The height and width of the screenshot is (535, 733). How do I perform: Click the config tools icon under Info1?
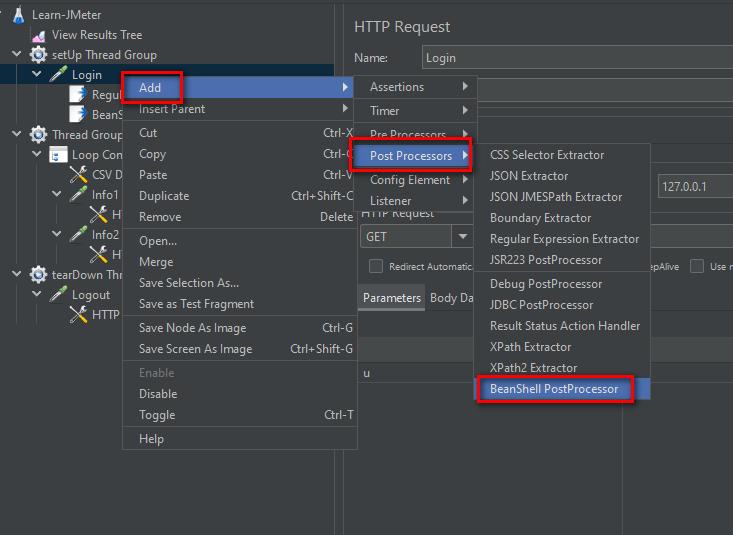point(98,214)
